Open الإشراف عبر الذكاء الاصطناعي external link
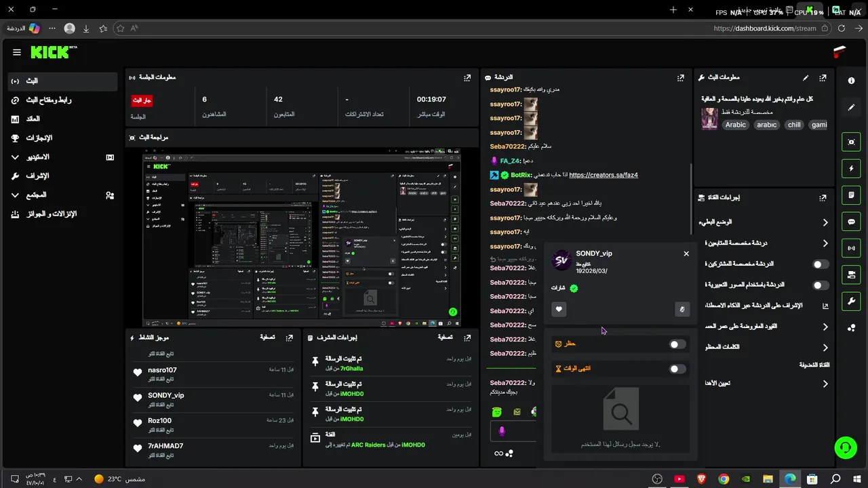 pyautogui.click(x=825, y=306)
